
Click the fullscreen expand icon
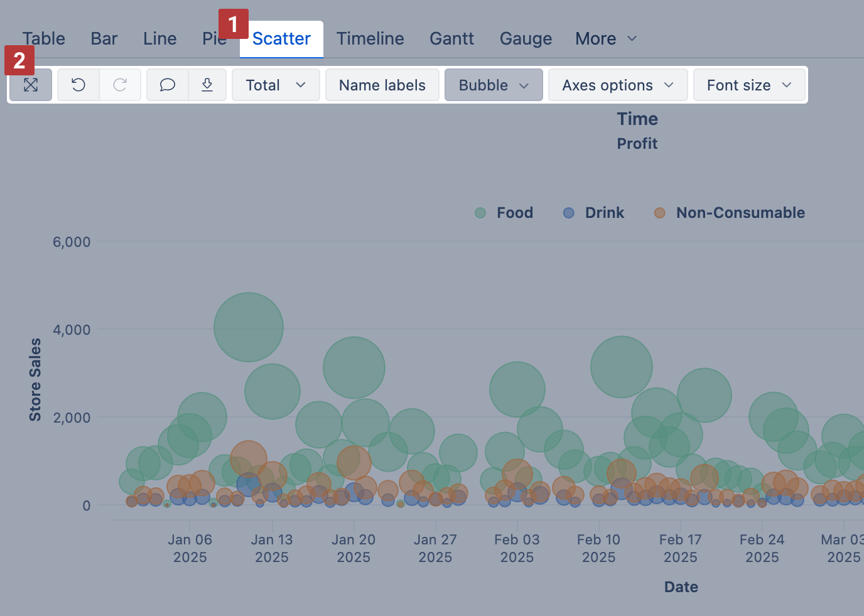tap(31, 85)
